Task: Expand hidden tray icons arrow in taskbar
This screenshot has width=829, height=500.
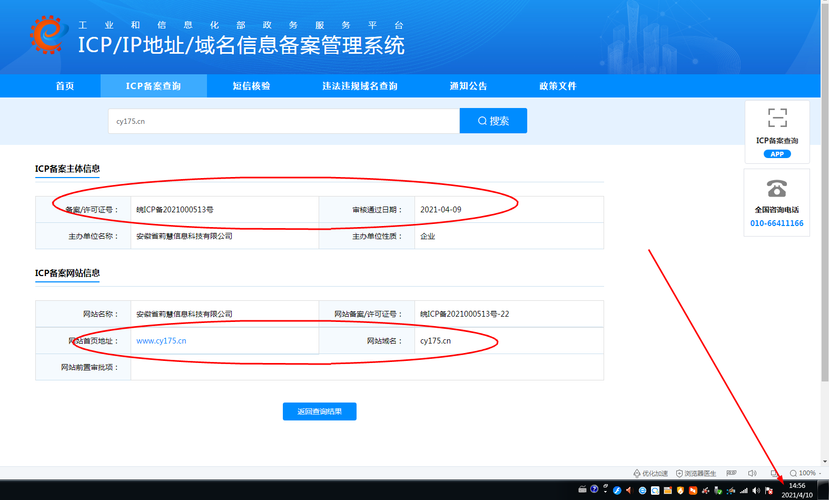Action: [605, 492]
